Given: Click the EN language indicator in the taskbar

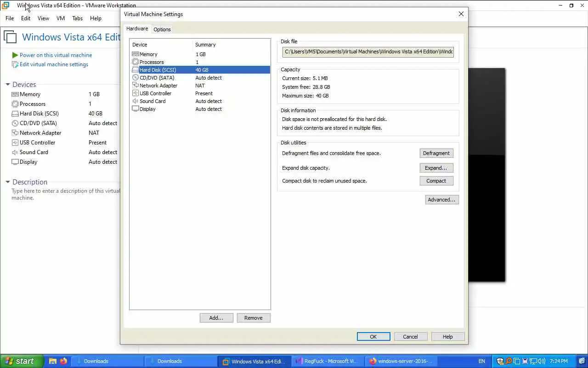Looking at the screenshot, I should point(482,361).
